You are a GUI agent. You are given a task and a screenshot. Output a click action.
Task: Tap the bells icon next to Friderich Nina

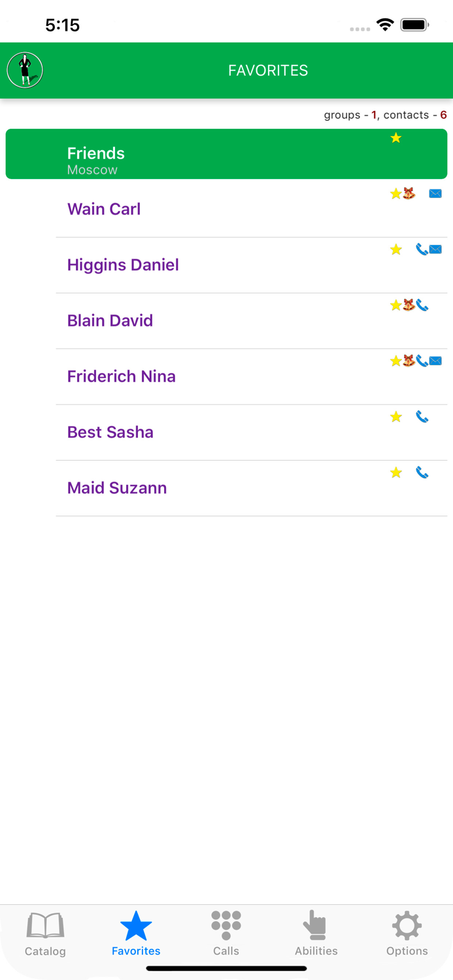(x=407, y=361)
